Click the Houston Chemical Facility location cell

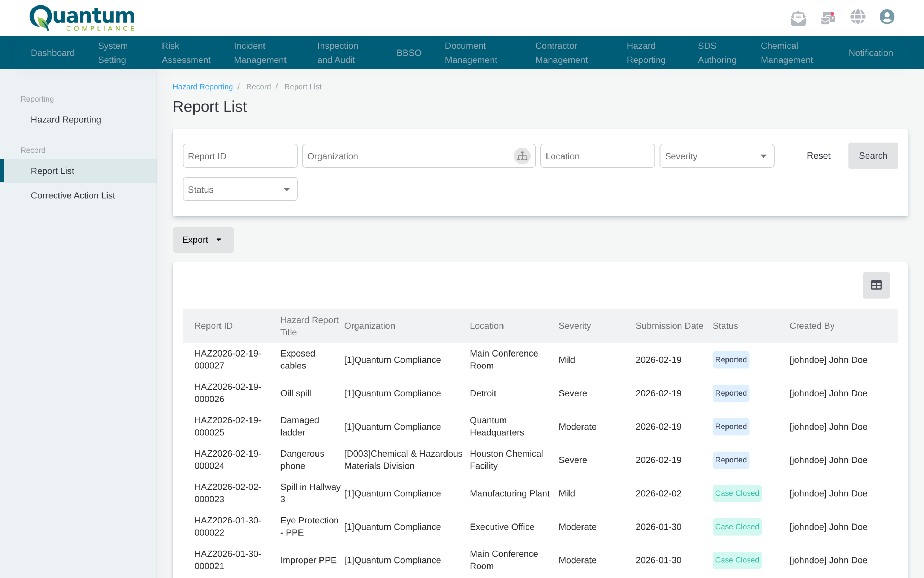[x=506, y=460]
